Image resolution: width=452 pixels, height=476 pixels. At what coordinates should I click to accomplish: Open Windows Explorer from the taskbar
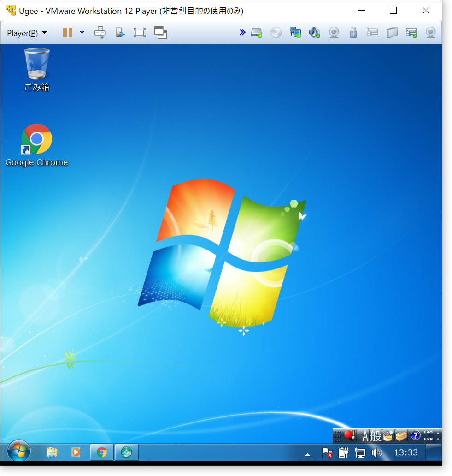coord(52,452)
